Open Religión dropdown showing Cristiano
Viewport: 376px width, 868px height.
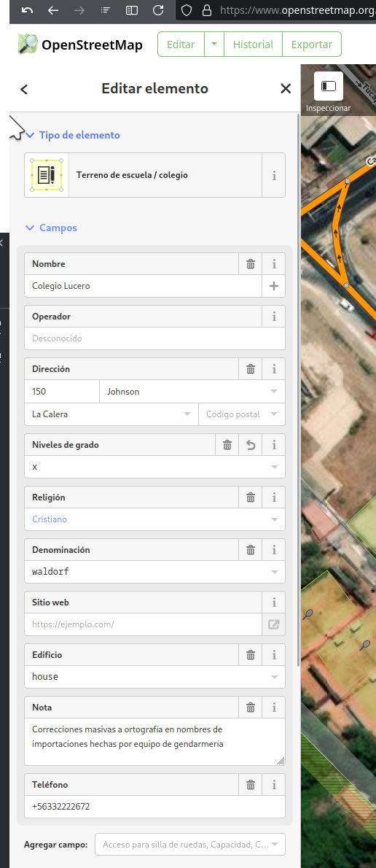[x=274, y=519]
